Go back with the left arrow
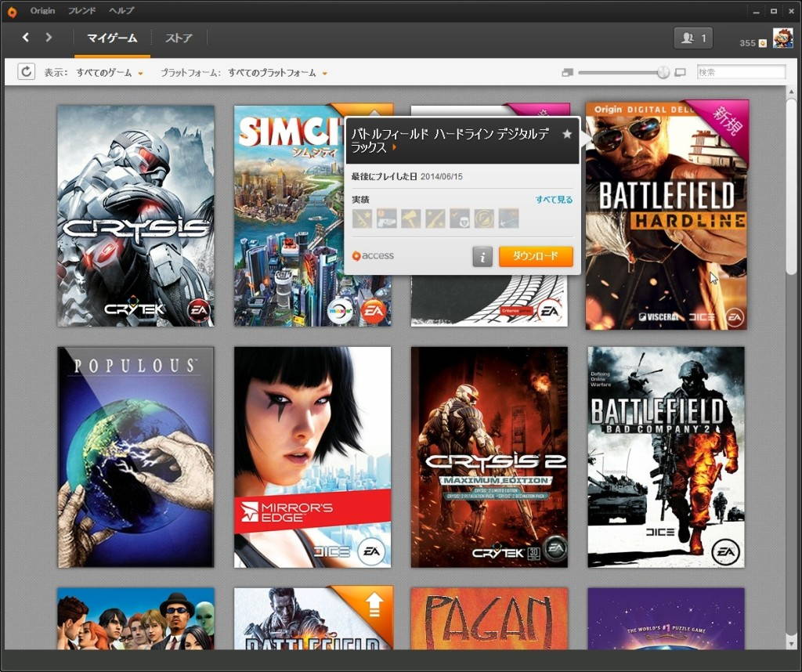This screenshot has width=802, height=672. (x=26, y=37)
